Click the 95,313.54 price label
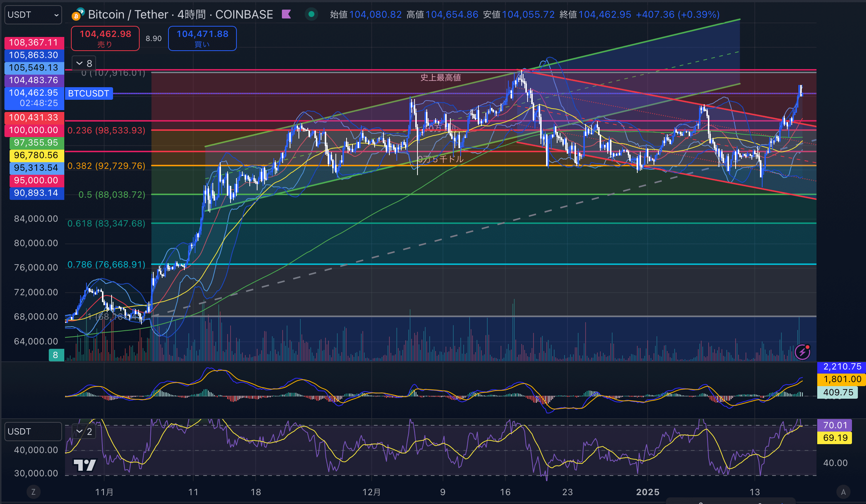 (36, 168)
